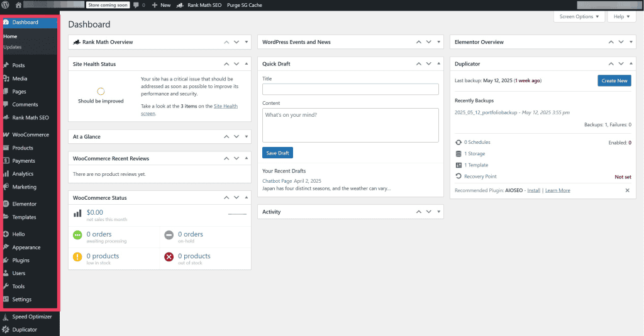Viewport: 644px width, 336px height.
Task: Click the Elementor icon in sidebar
Action: (6, 204)
